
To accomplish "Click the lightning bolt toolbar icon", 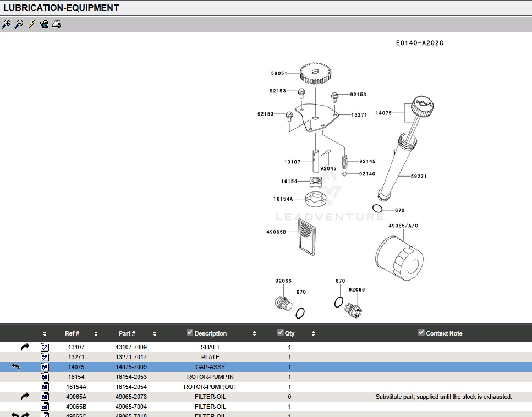I will coord(31,24).
